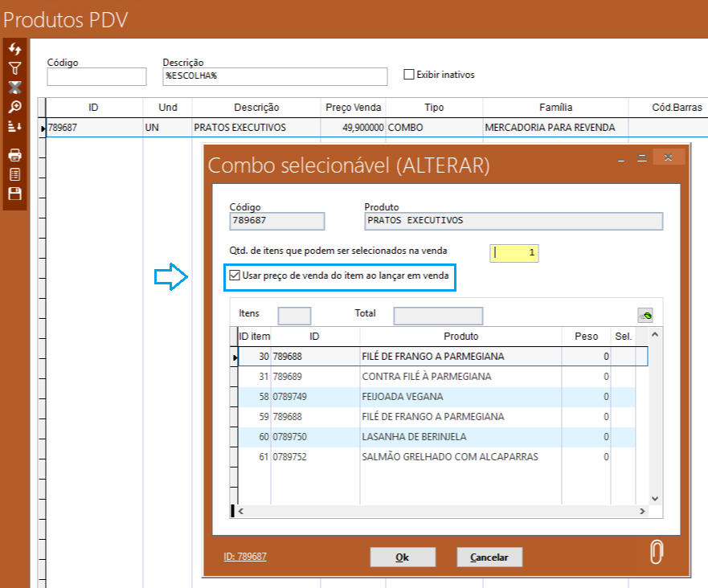The image size is (708, 588).
Task: Click the refresh arrows icon in sidebar
Action: pyautogui.click(x=14, y=50)
